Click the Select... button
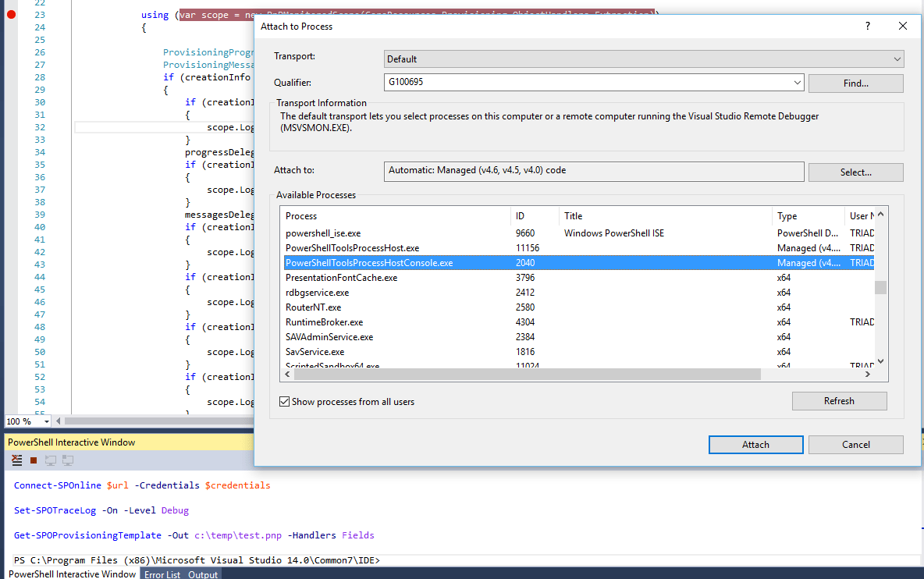 (855, 172)
